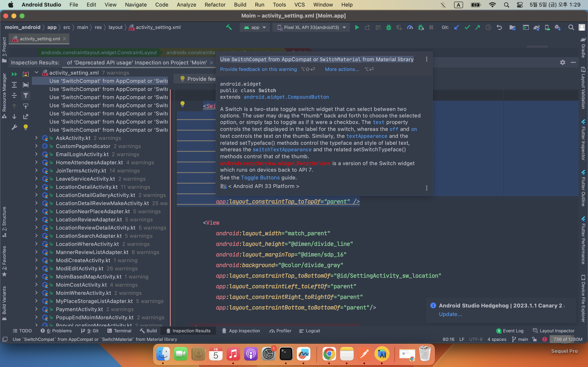Open the Profiler gauge icon in toolbar
Viewport: 588px width, 367px height.
pyautogui.click(x=410, y=28)
